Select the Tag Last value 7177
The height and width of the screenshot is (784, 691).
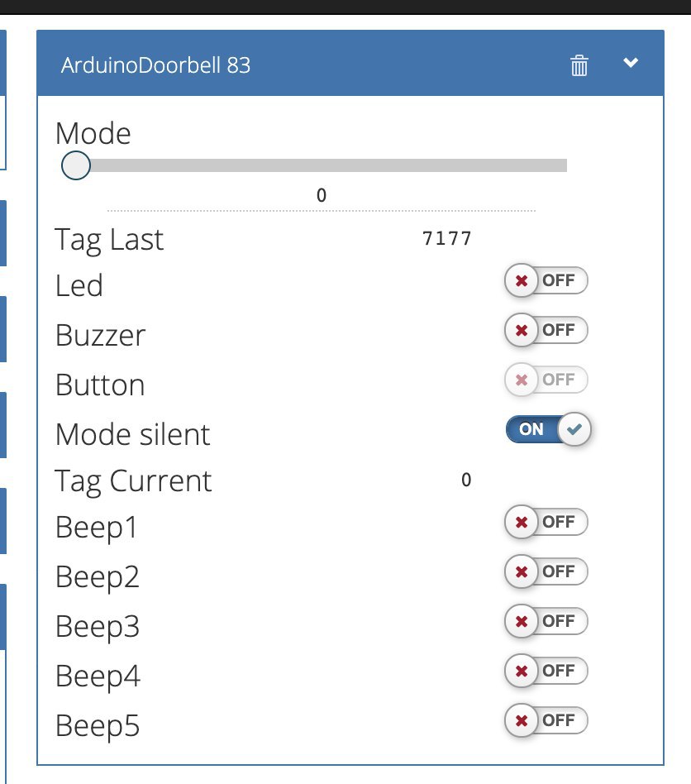(x=446, y=238)
